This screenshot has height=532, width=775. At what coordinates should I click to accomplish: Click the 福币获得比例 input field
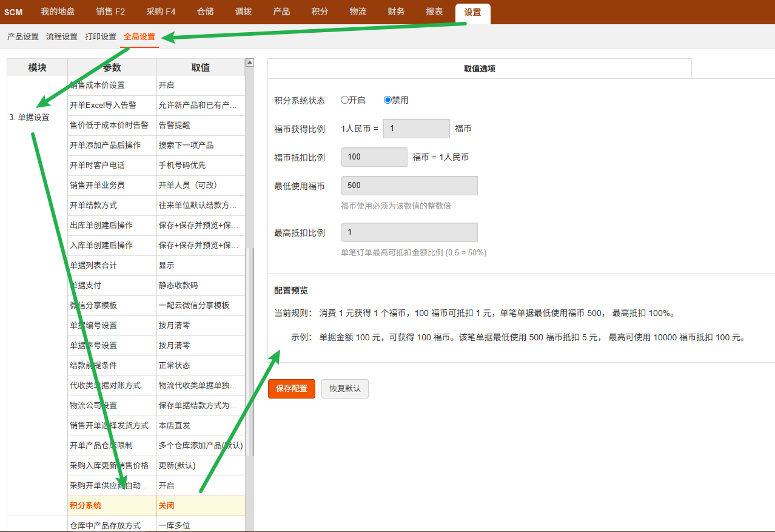pos(416,129)
